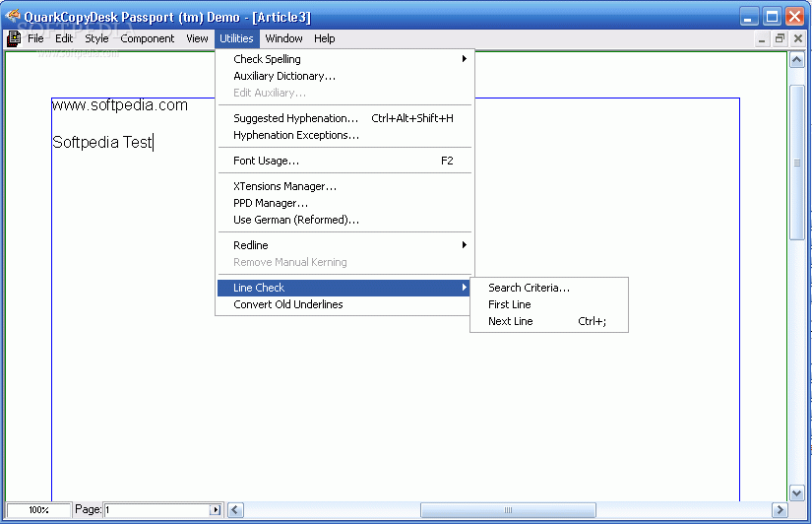812x524 pixels.
Task: Click the vertical scrollbar thumb
Action: (x=796, y=163)
